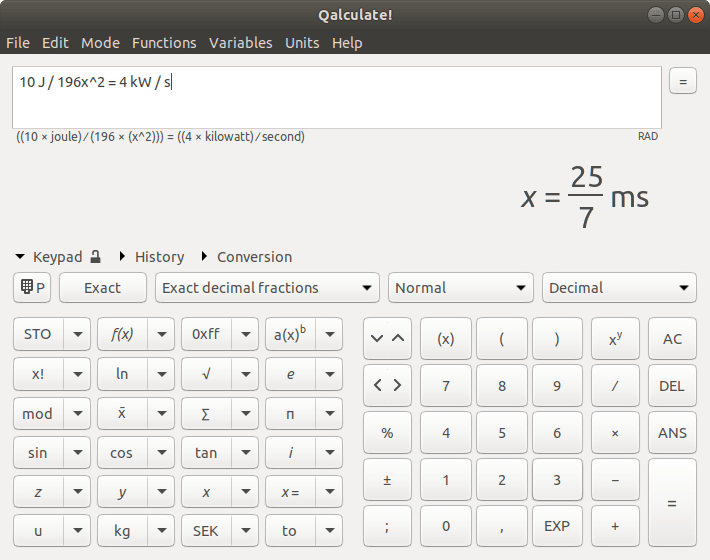The image size is (710, 560).
Task: Click the programming keypad icon button
Action: point(32,287)
